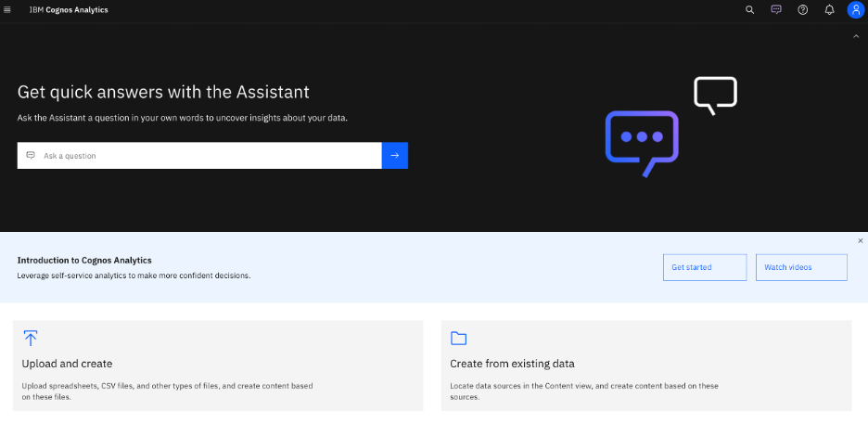
Task: Click the upload arrow icon
Action: (31, 339)
